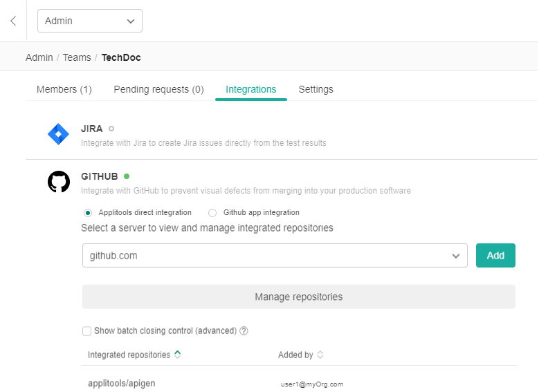Click the Jira inactive status indicator

tap(111, 129)
